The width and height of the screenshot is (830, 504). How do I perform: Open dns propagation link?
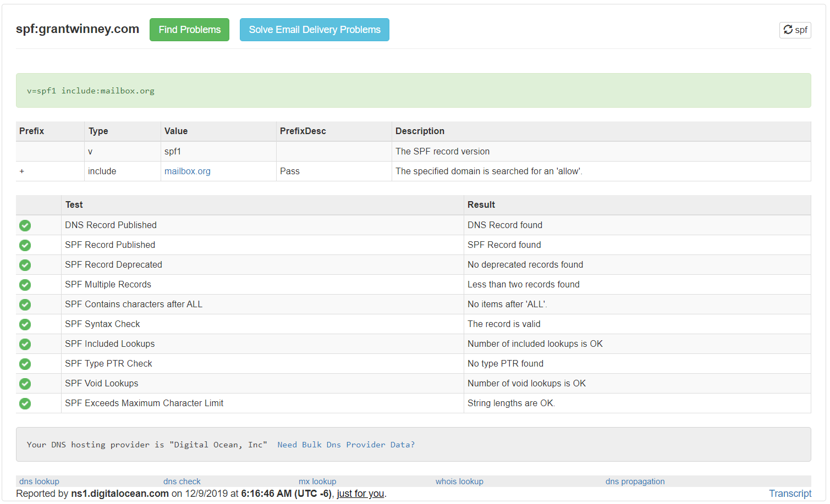click(635, 481)
